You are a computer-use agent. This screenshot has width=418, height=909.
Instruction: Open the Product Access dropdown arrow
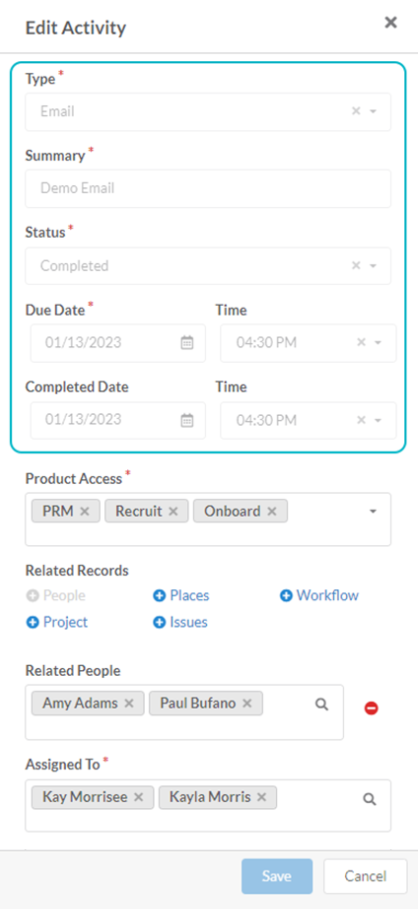[x=373, y=511]
